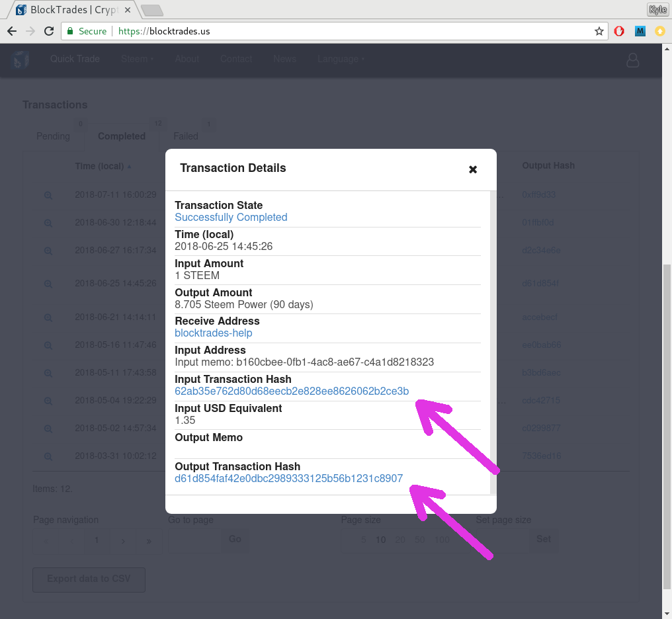Viewport: 672px width, 619px height.
Task: Open the user account icon
Action: [633, 60]
